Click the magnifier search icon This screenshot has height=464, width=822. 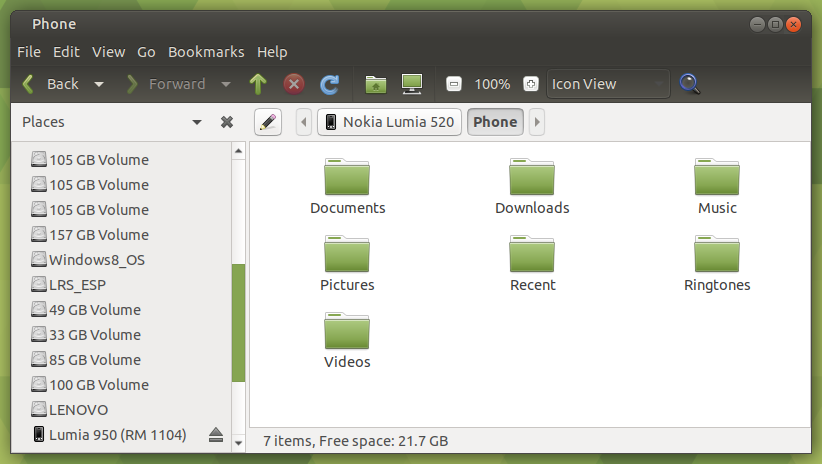689,84
